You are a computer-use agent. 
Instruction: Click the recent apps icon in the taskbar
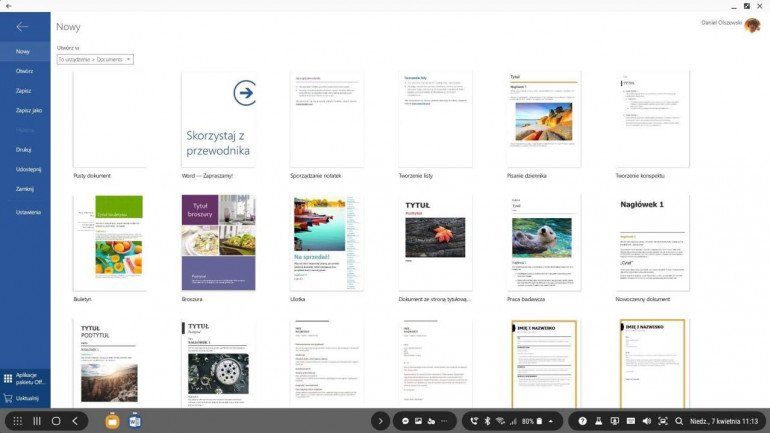pos(37,421)
